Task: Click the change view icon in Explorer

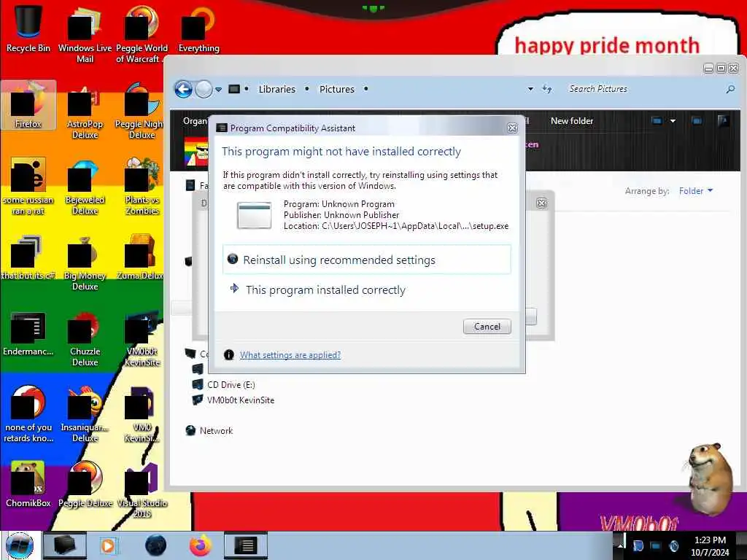Action: point(657,121)
